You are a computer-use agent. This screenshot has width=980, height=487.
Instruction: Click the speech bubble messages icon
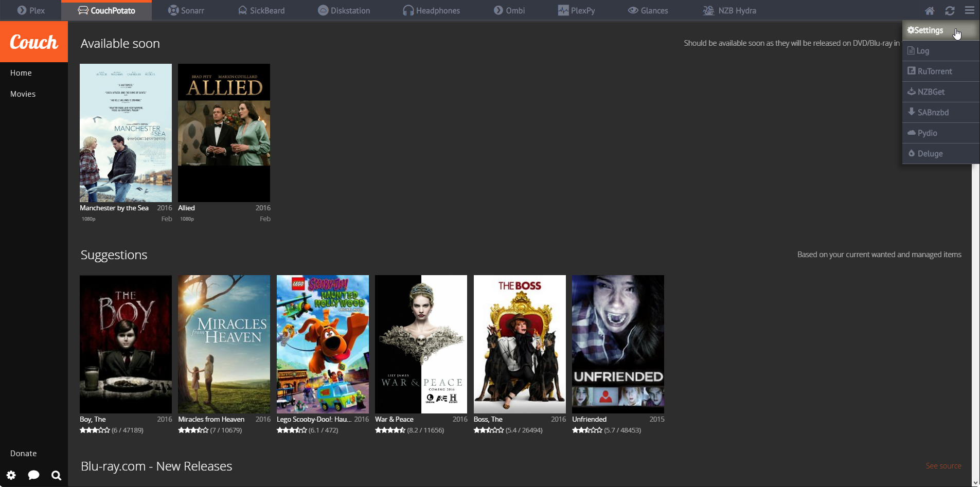tap(34, 475)
